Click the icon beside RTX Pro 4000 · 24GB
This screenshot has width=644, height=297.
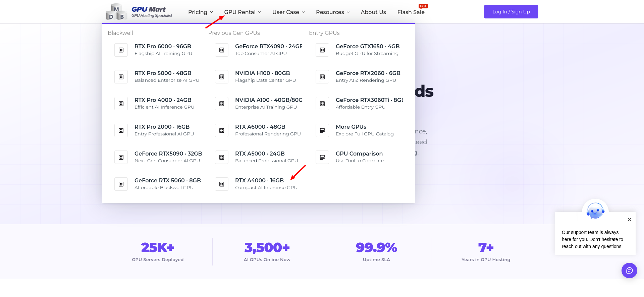click(x=121, y=104)
